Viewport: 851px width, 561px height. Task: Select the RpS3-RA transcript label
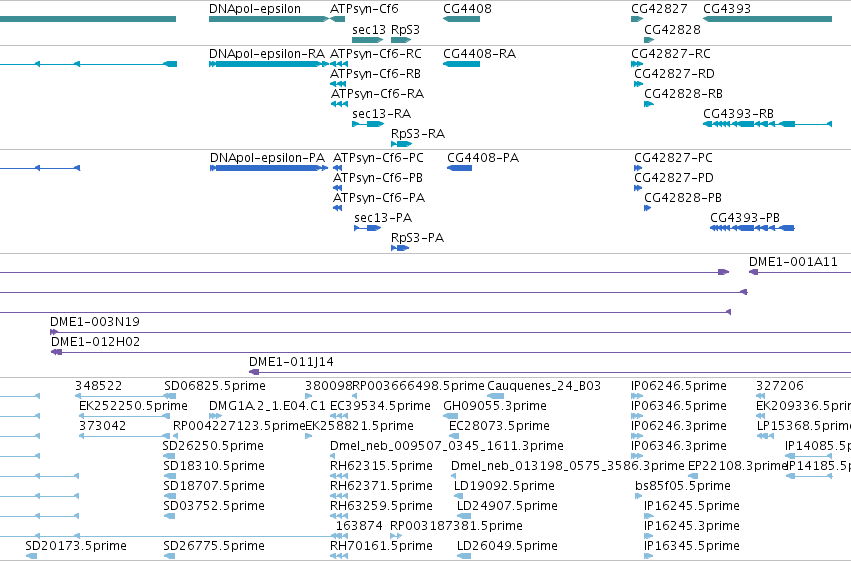click(418, 134)
